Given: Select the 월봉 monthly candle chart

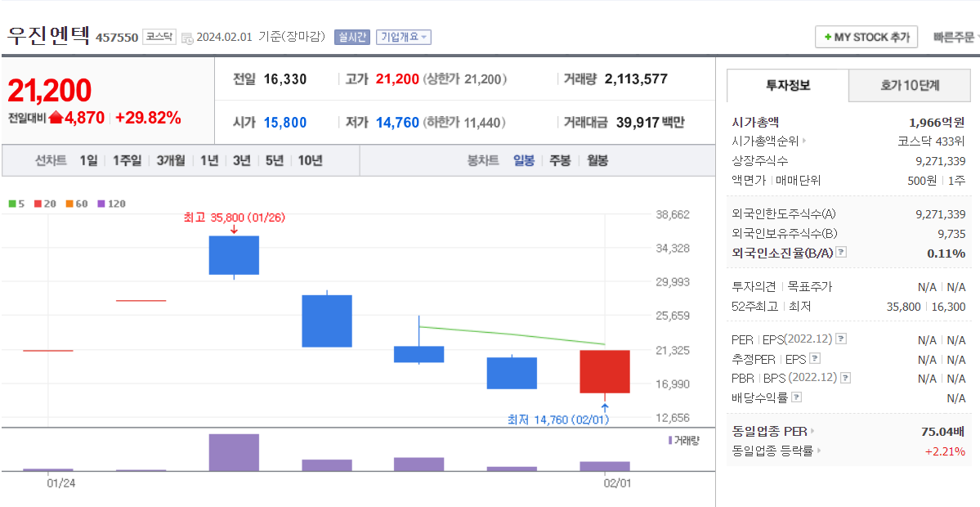Looking at the screenshot, I should click(597, 160).
